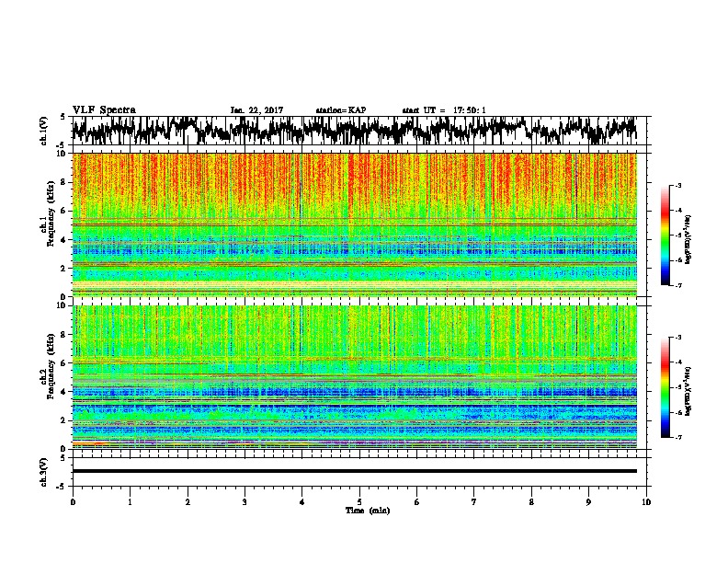Click the ch.2 spectrogram panel
Image resolution: width=728 pixels, height=563 pixels.
click(354, 377)
